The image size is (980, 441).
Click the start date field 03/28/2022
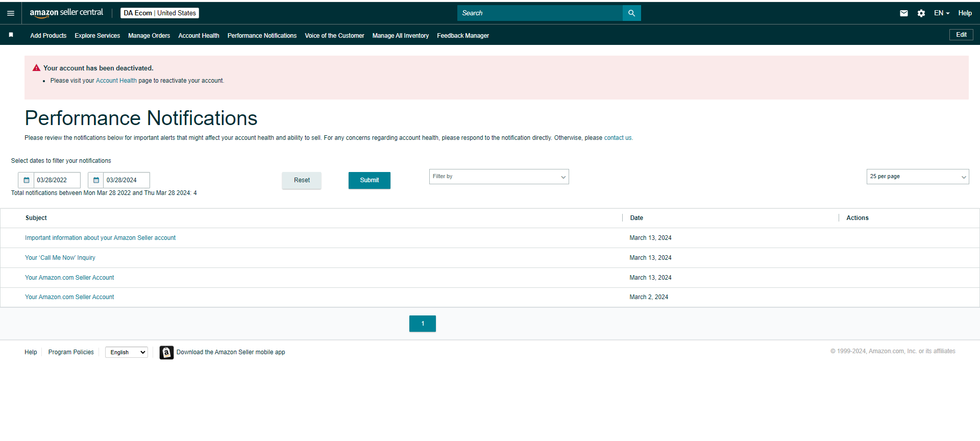(57, 180)
